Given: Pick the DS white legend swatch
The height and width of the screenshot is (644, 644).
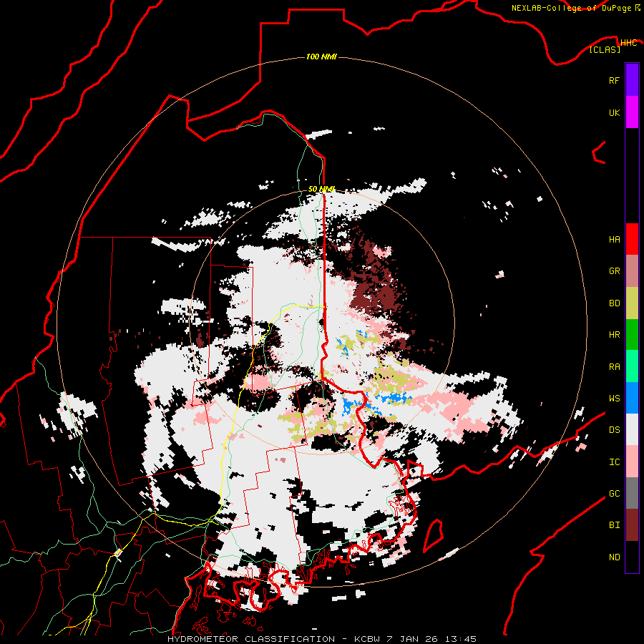Looking at the screenshot, I should tap(632, 429).
